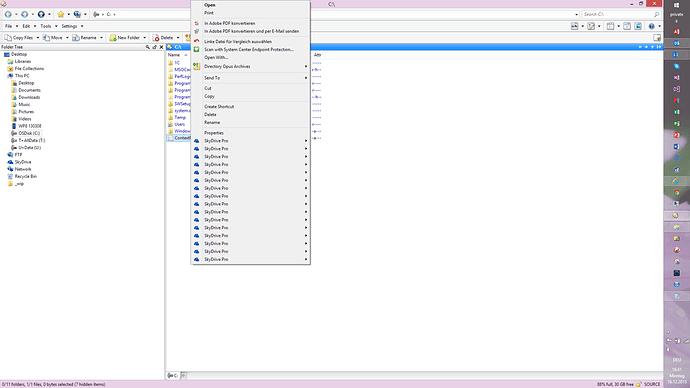Click the Move toolbar button
Screen dimensions: 690x388
pos(53,38)
